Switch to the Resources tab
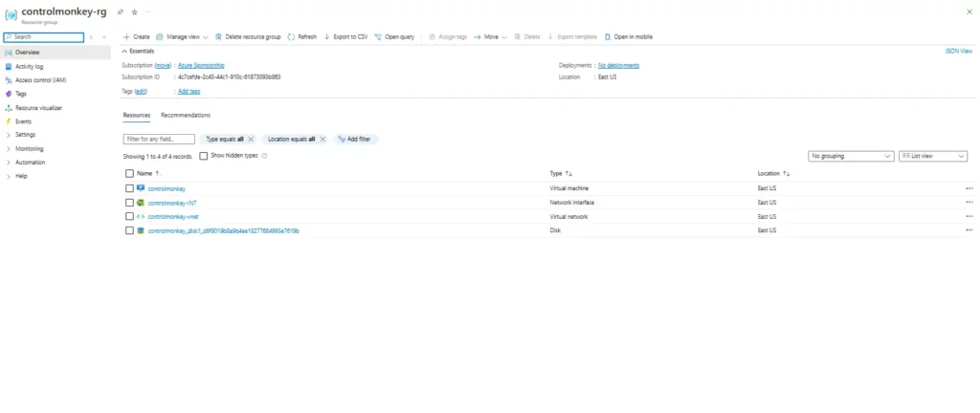This screenshot has height=413, width=980. tap(137, 116)
